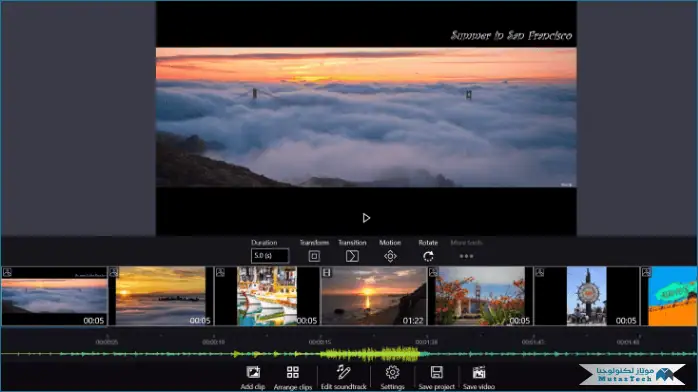The image size is (698, 392).
Task: Select the golden sunset over water clip
Action: coord(161,296)
